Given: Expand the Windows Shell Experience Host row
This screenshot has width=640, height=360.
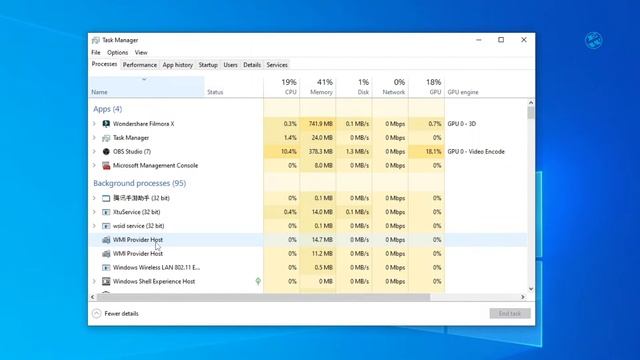Looking at the screenshot, I should click(x=94, y=281).
